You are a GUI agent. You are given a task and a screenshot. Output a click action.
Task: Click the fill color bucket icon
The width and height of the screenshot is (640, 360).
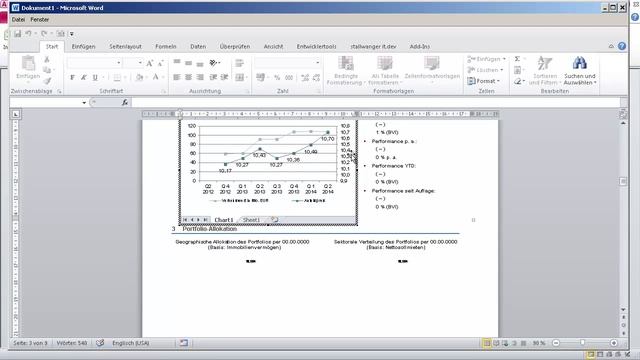click(139, 77)
